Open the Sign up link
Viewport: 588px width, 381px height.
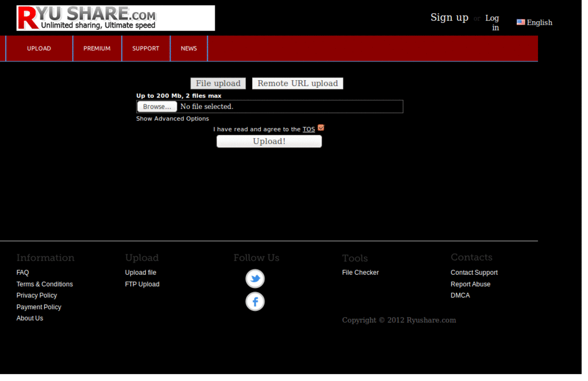click(449, 18)
